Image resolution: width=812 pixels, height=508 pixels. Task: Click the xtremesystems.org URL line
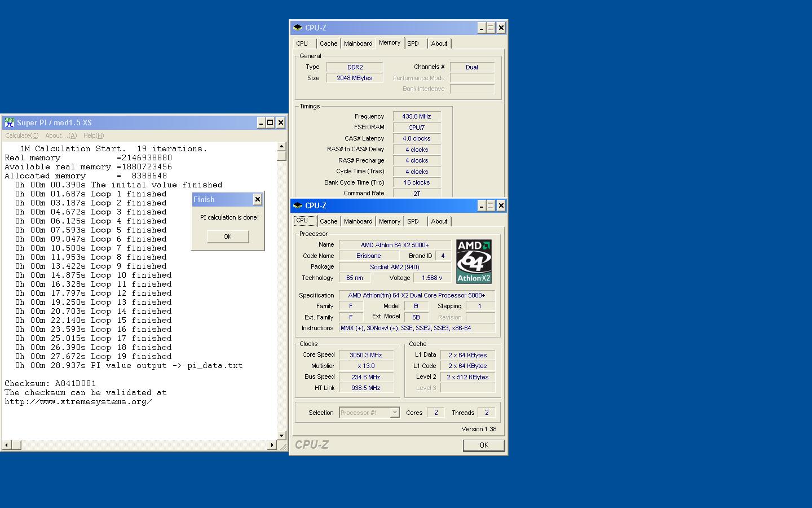[x=78, y=401]
